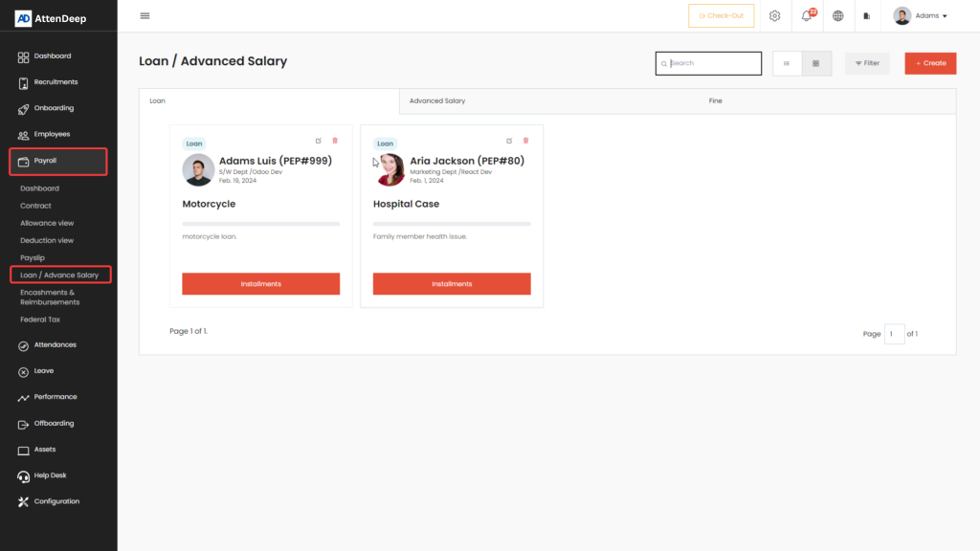
Task: Click the Hospital Case progress bar
Action: [452, 224]
